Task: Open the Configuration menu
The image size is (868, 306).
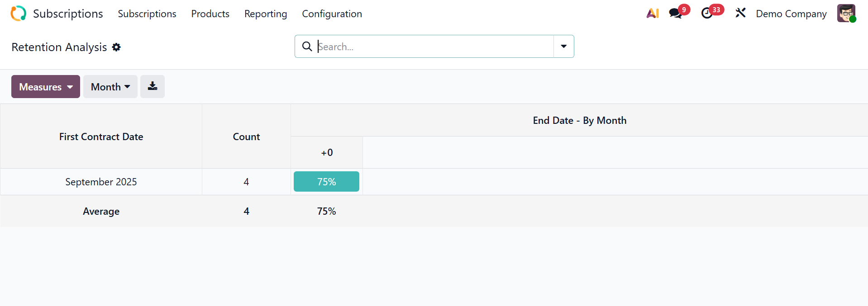Action: [x=332, y=14]
